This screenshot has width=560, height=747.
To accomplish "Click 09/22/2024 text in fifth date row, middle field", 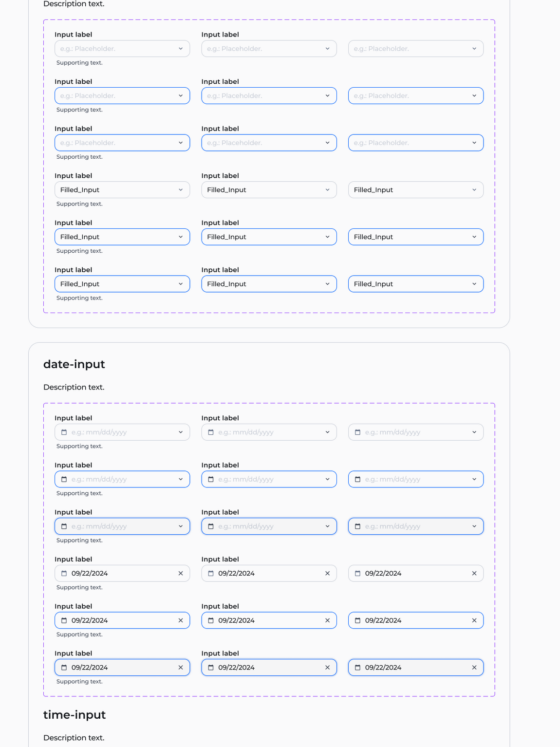I will coord(237,620).
